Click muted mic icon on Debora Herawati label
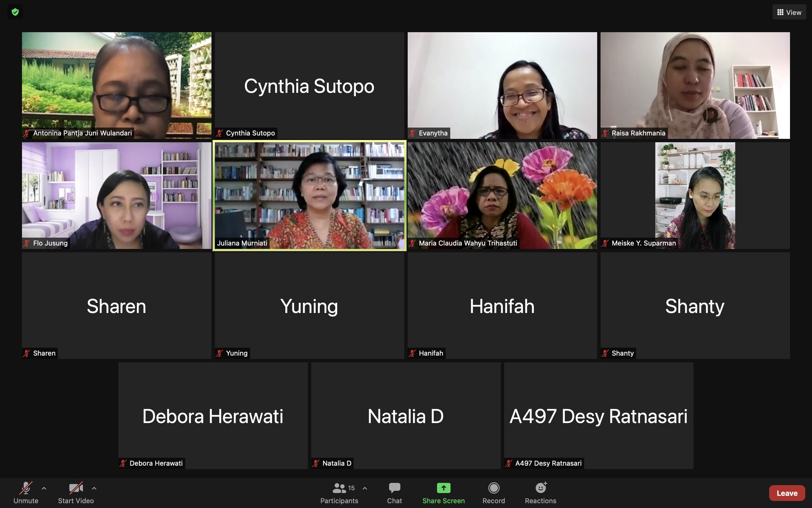Image resolution: width=812 pixels, height=508 pixels. [x=123, y=463]
